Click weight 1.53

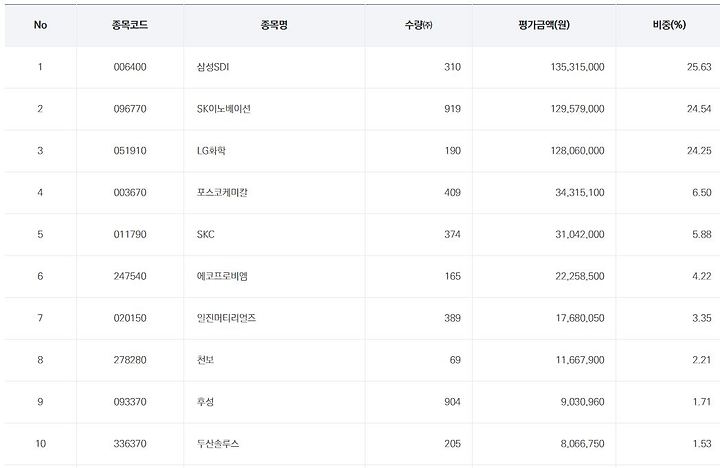(702, 444)
